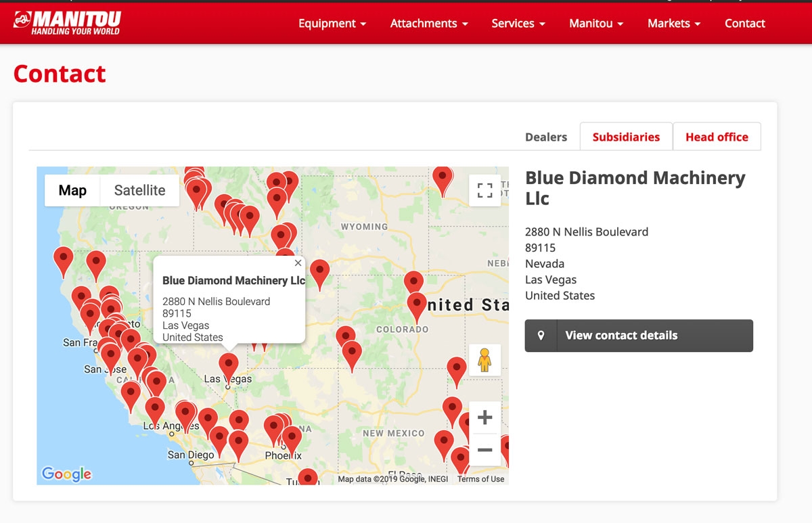The height and width of the screenshot is (523, 812).
Task: Click the WYOMING label on the map
Action: [x=364, y=227]
